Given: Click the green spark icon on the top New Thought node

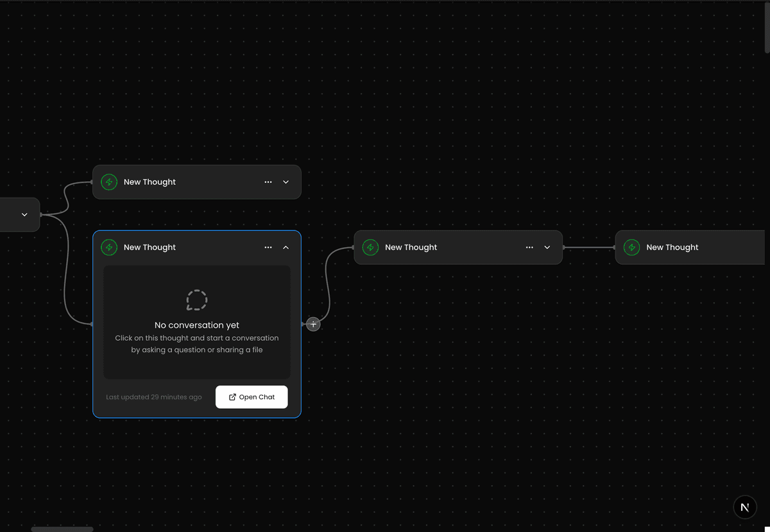Looking at the screenshot, I should [109, 182].
